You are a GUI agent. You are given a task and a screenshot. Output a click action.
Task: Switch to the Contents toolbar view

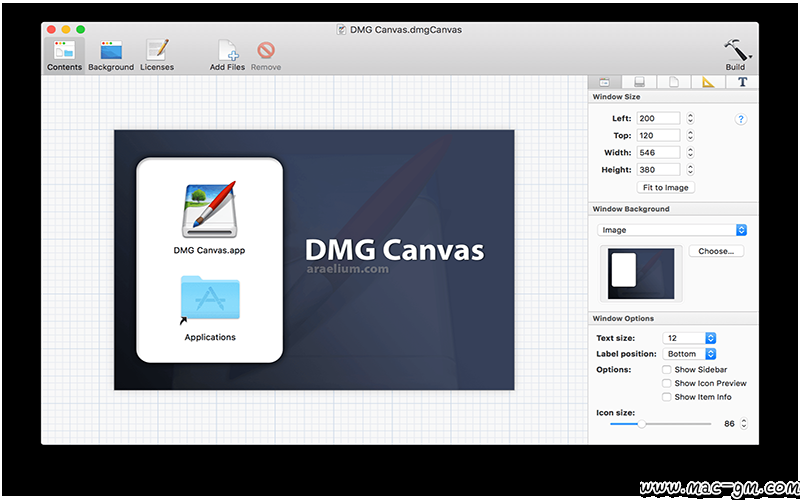[x=64, y=56]
